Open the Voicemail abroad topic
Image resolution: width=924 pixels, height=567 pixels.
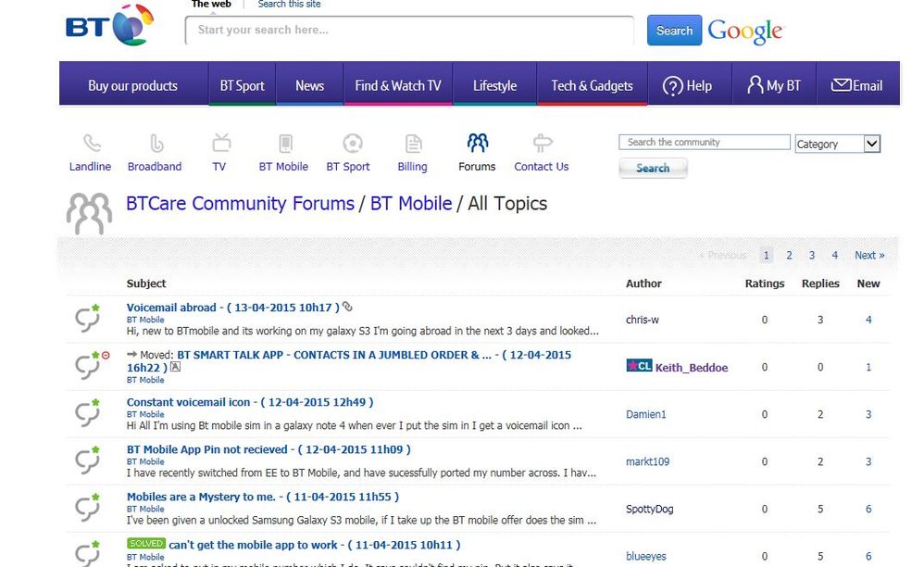(232, 308)
